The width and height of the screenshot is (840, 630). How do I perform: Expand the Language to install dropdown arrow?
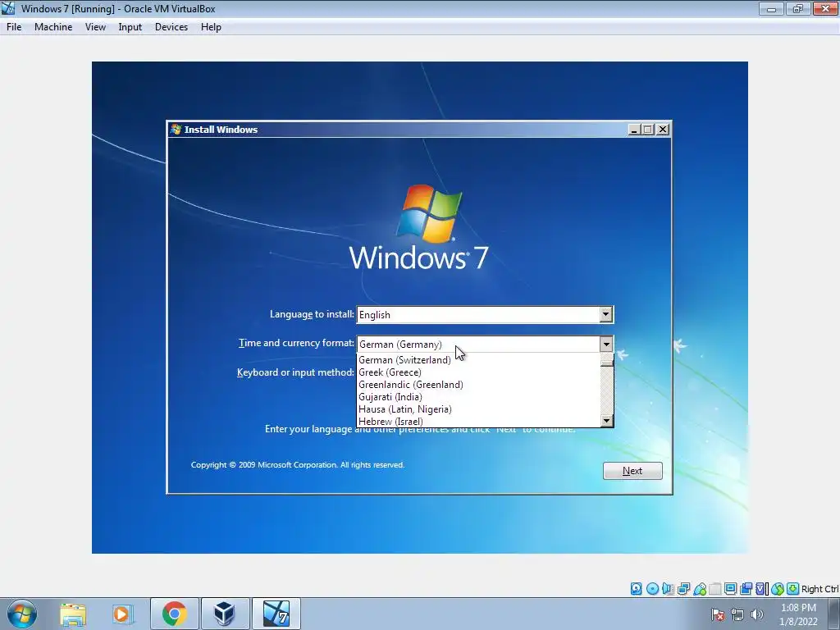point(605,314)
